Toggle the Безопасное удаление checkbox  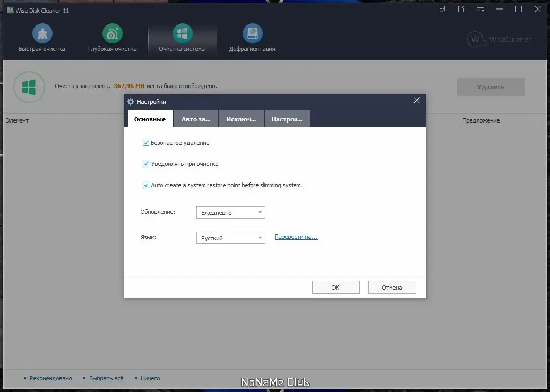(x=146, y=143)
